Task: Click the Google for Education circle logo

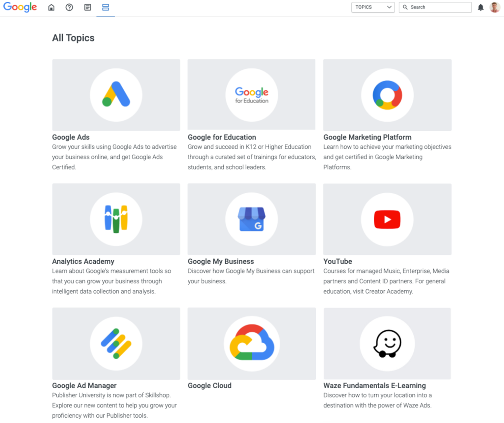Action: (x=252, y=95)
